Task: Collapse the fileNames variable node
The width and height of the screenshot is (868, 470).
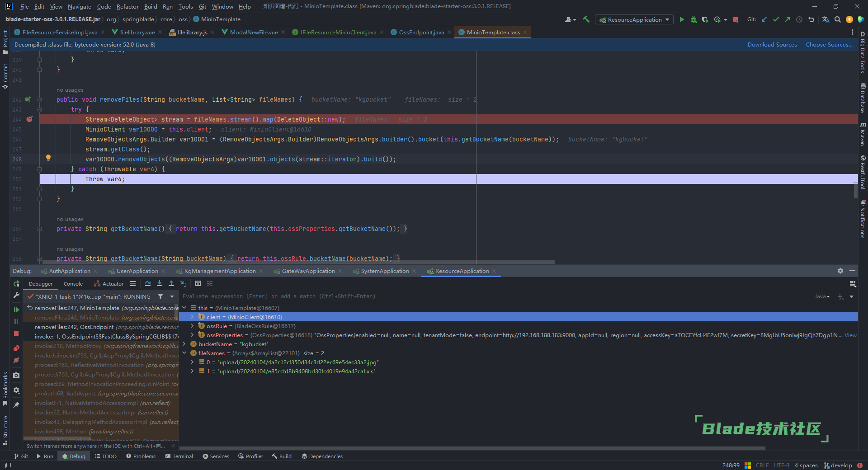Action: point(184,353)
